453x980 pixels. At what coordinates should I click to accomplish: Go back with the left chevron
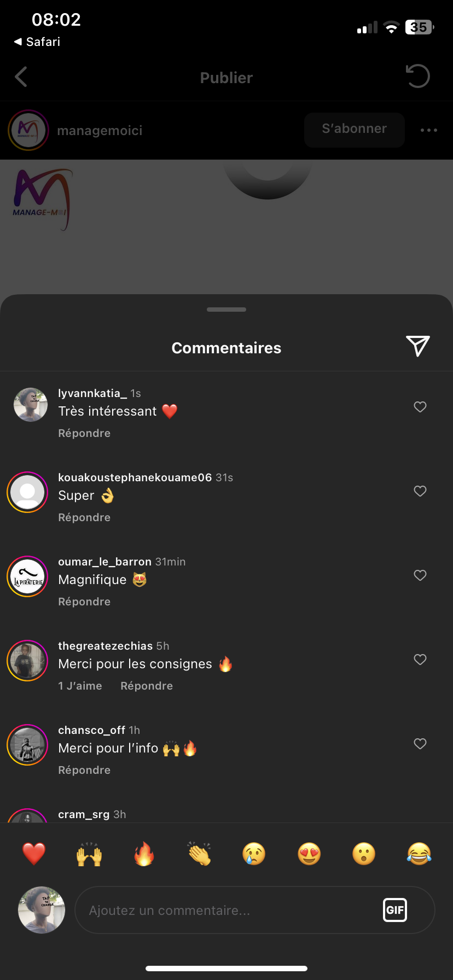click(x=21, y=77)
